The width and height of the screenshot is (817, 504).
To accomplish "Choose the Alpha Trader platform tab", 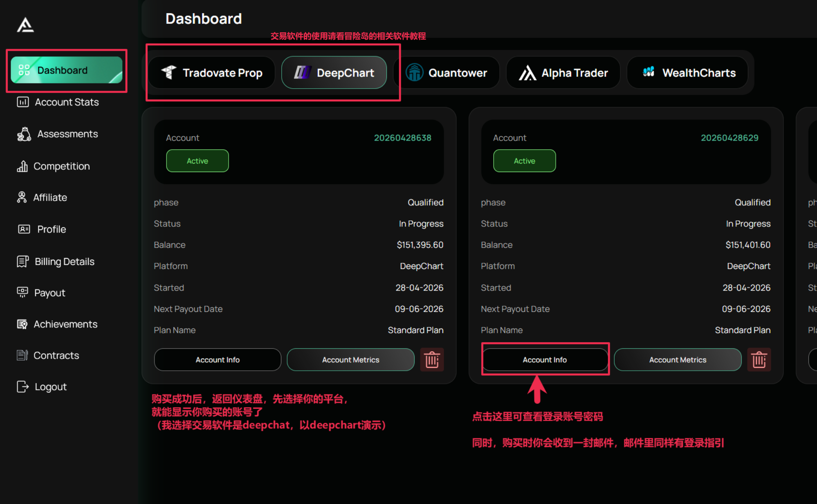I will [x=563, y=73].
